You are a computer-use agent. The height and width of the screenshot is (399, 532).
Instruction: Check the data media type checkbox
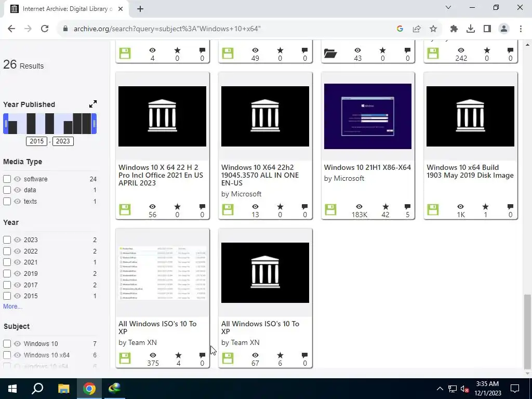pyautogui.click(x=7, y=190)
